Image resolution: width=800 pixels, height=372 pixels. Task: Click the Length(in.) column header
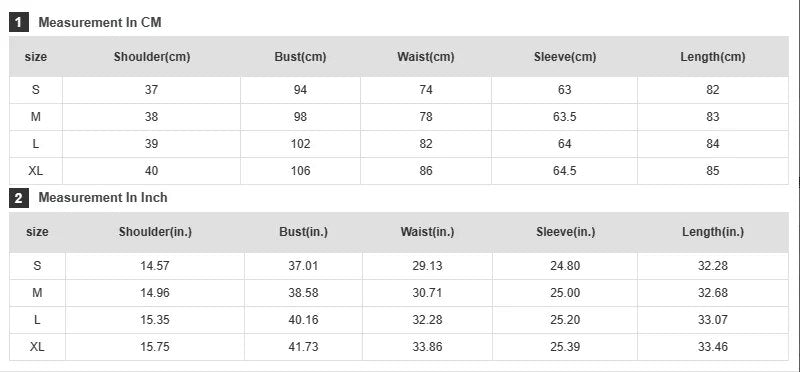coord(713,232)
